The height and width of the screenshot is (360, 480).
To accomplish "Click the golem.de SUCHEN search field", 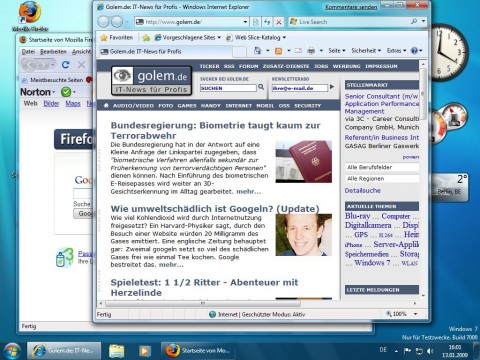I will click(x=228, y=88).
